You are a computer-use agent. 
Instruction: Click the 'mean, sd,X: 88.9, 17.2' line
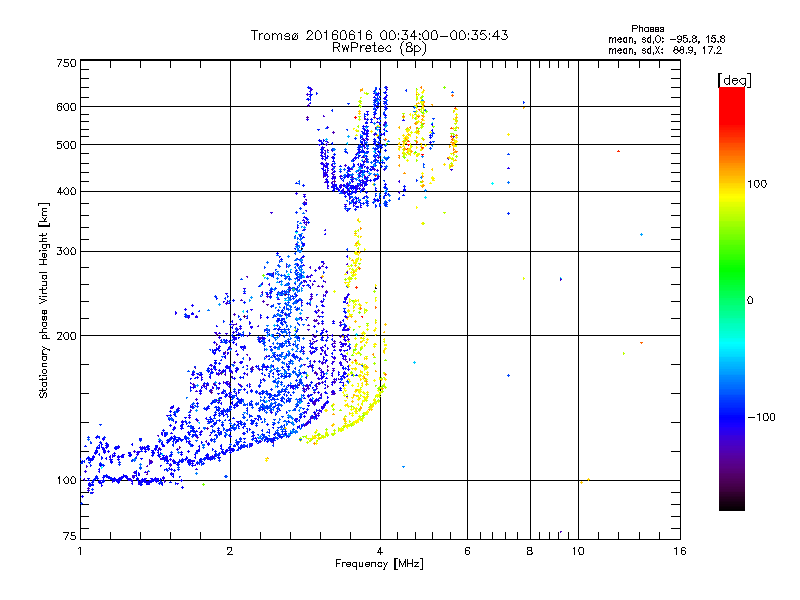tap(665, 50)
